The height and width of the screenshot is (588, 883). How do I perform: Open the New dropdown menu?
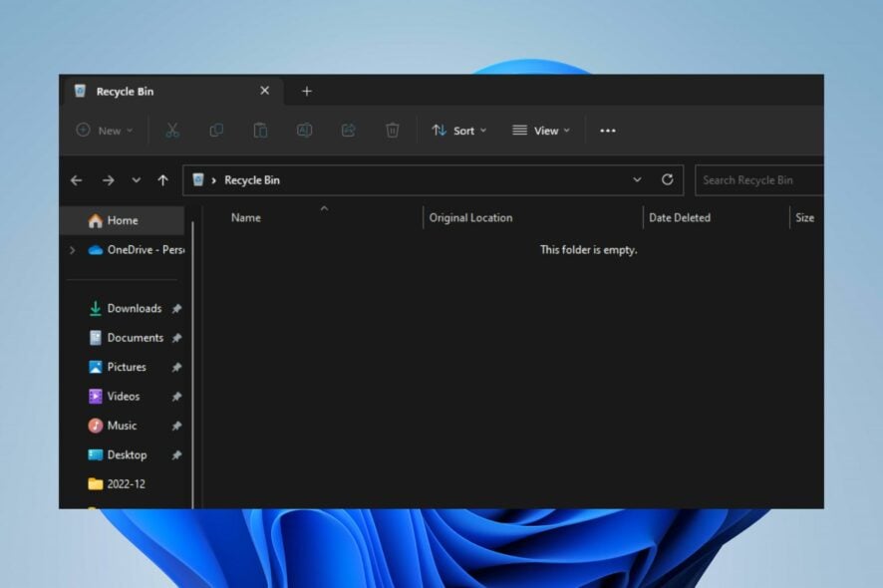pyautogui.click(x=105, y=131)
